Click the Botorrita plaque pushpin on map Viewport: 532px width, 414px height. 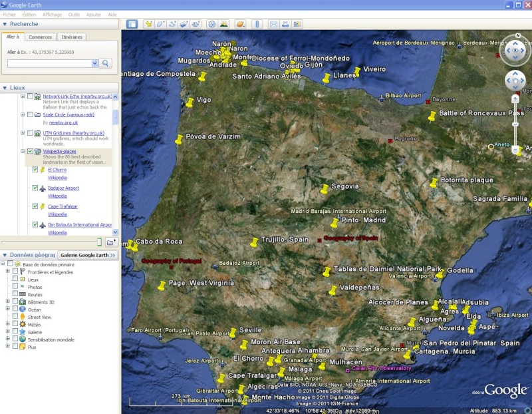(434, 183)
